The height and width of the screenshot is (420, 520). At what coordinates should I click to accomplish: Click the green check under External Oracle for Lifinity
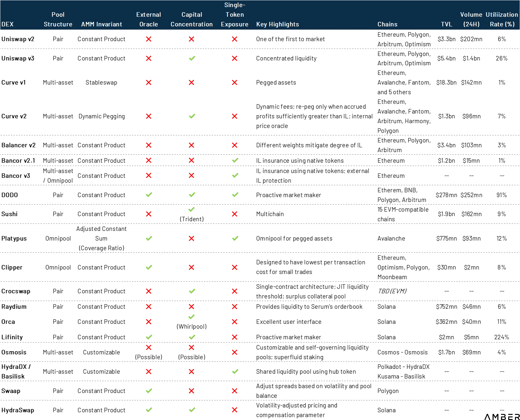149,337
